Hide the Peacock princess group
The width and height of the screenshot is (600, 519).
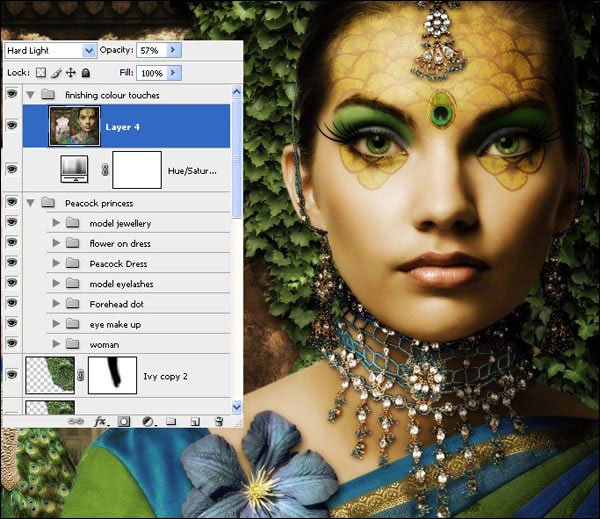point(12,202)
